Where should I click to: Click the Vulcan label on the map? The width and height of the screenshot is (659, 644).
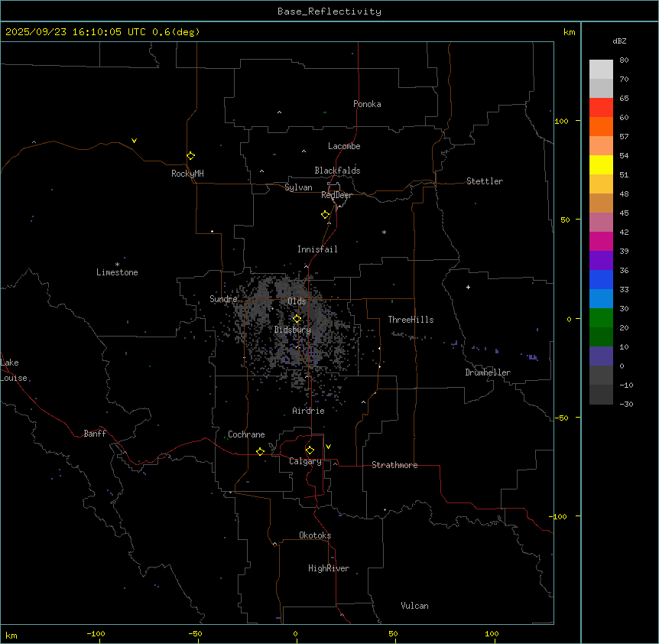[414, 606]
